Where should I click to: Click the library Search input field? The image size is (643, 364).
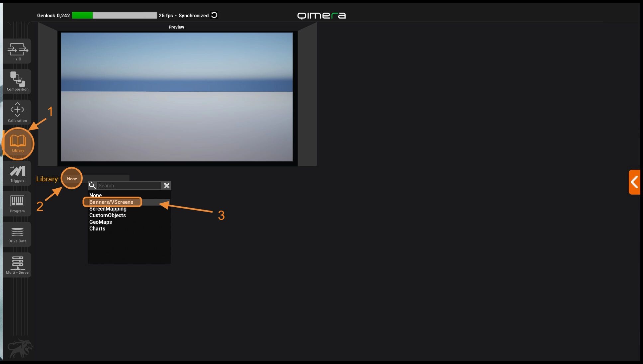(130, 186)
